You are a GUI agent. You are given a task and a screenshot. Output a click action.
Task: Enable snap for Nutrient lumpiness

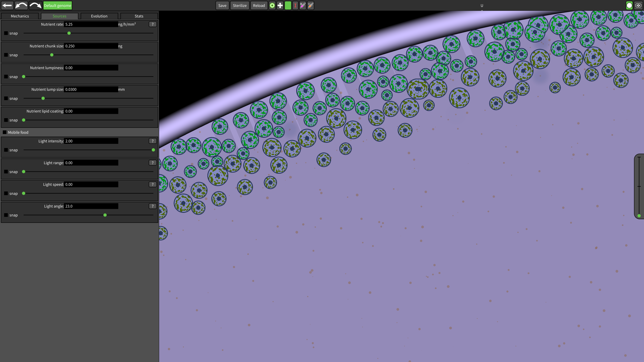click(6, 77)
